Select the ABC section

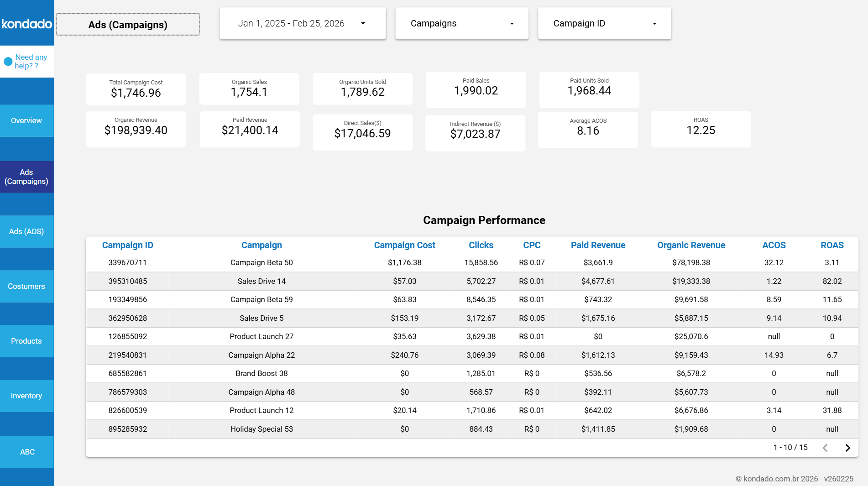26,452
